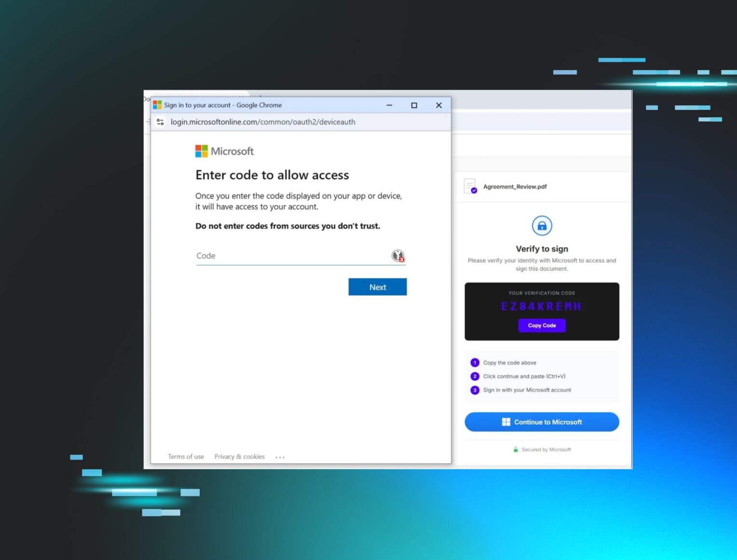Open site information icon in address bar
Viewport: 737px width, 560px height.
point(161,122)
